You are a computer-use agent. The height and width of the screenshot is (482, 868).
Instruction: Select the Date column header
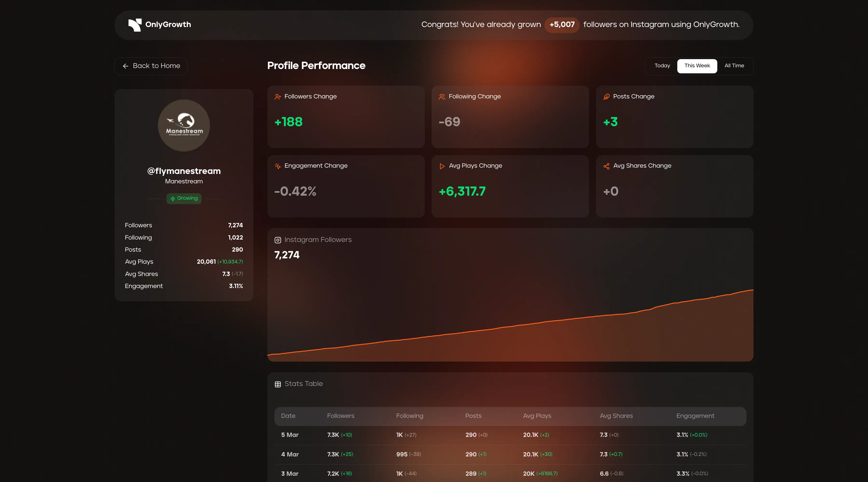tap(288, 416)
